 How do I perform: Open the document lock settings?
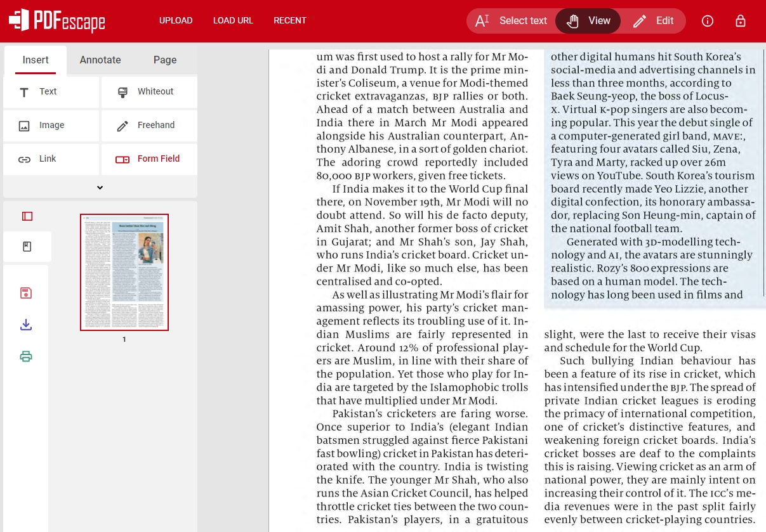741,21
